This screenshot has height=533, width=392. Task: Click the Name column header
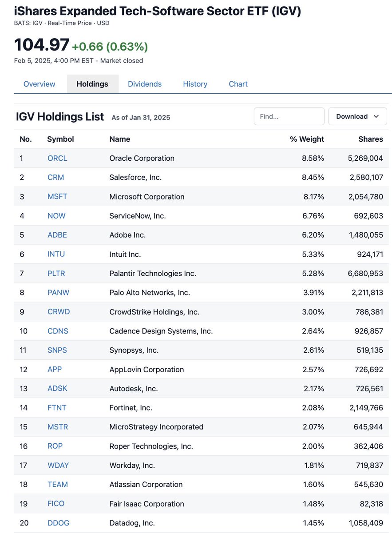120,139
